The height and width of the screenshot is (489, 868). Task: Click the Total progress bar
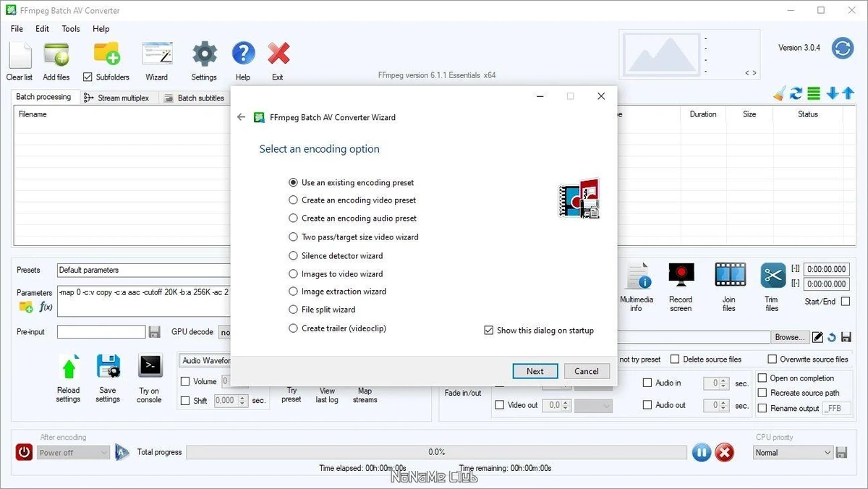click(x=436, y=452)
